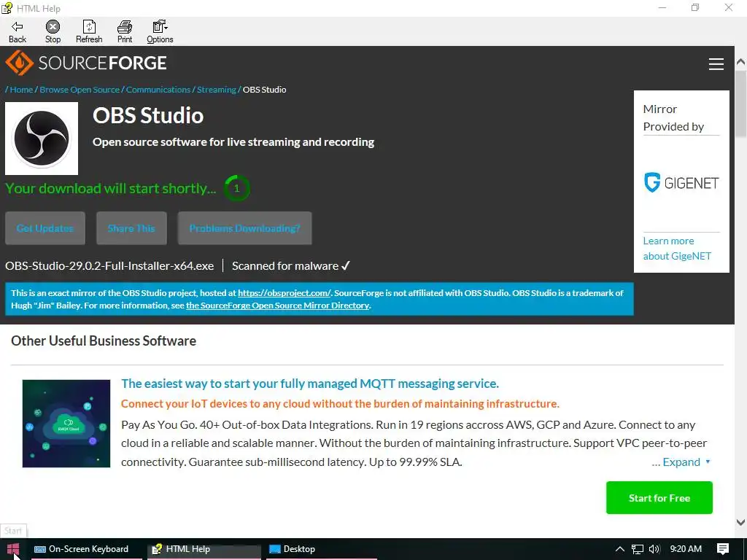This screenshot has width=747, height=560.
Task: Click the Share This button
Action: point(131,228)
